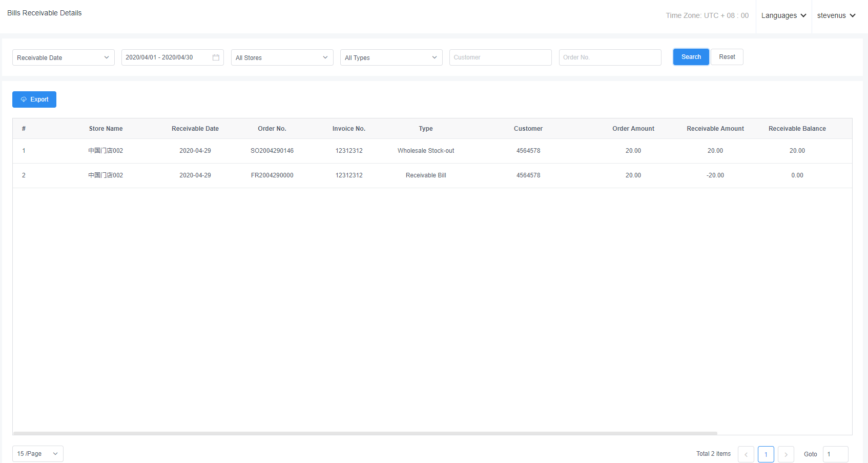This screenshot has height=463, width=868.
Task: Go to next page arrow
Action: 786,454
